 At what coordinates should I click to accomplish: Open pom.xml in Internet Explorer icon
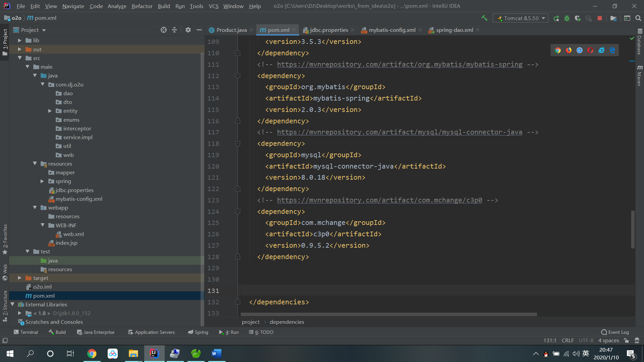(601, 50)
